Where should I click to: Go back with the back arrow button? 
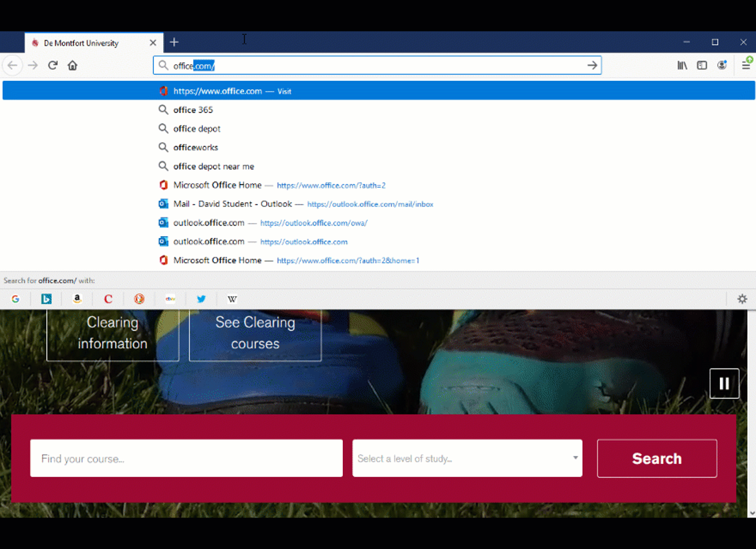tap(13, 65)
